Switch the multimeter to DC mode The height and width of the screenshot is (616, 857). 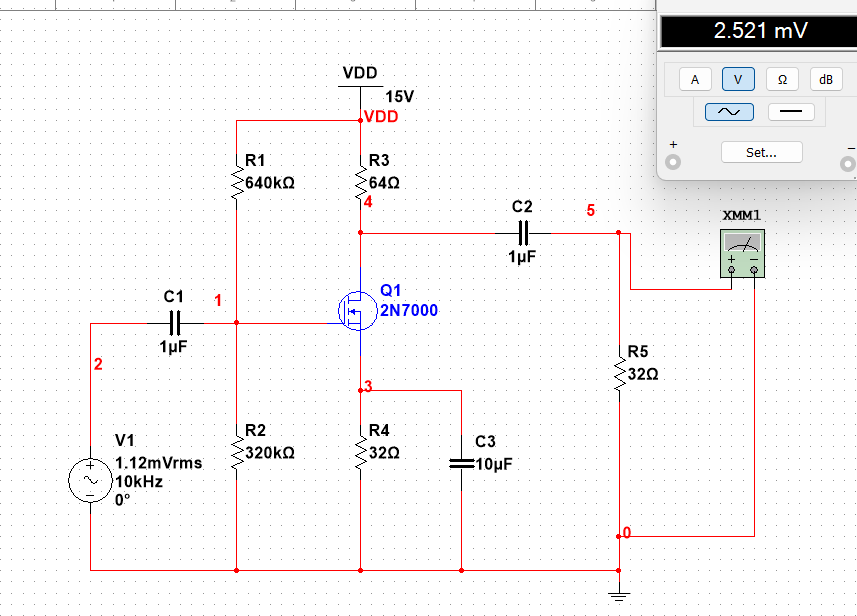point(791,111)
